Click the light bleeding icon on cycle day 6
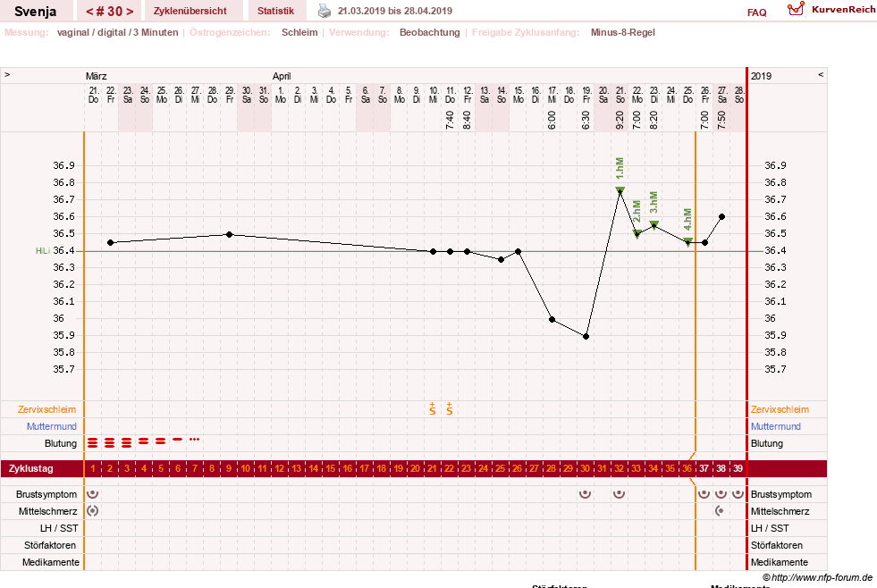The width and height of the screenshot is (877, 588). click(178, 440)
